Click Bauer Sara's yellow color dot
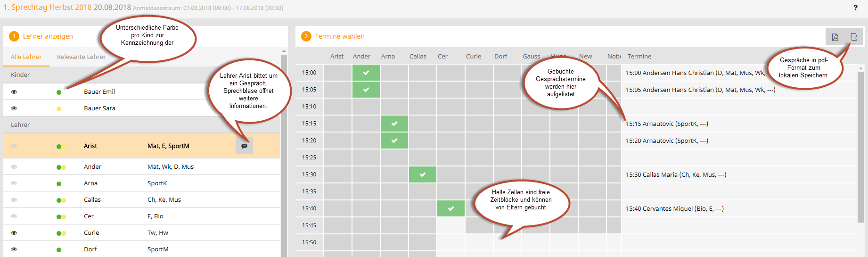Screen dimensions: 868x257 click(59, 109)
